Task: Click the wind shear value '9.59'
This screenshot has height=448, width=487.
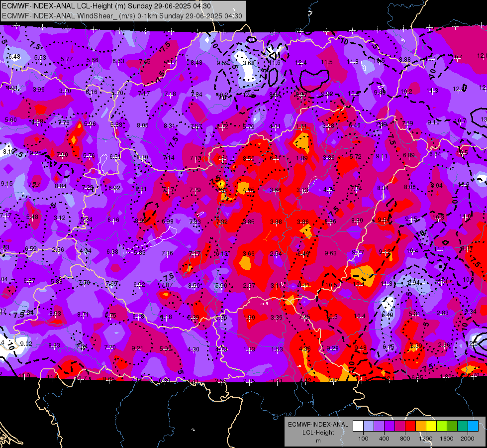Action: pyautogui.click(x=222, y=63)
